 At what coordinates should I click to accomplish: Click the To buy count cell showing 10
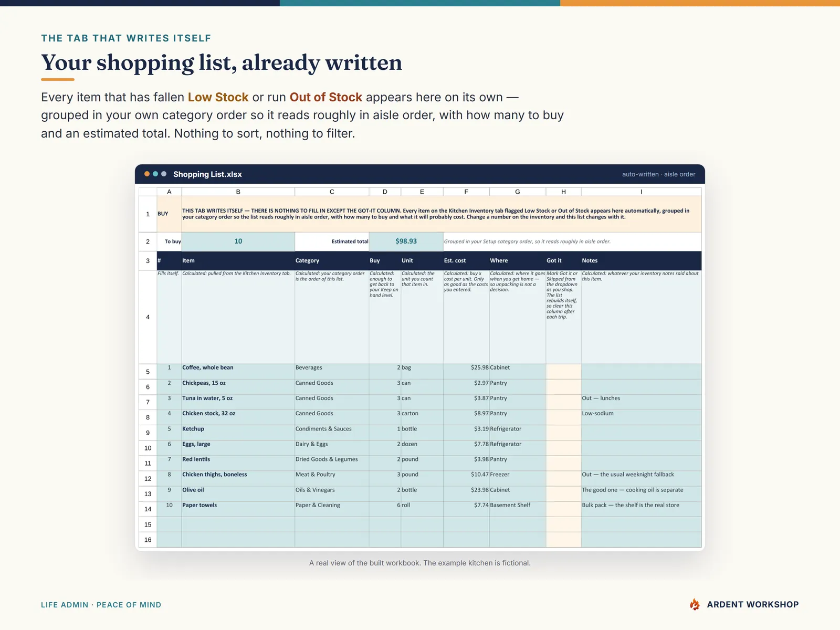pyautogui.click(x=238, y=241)
